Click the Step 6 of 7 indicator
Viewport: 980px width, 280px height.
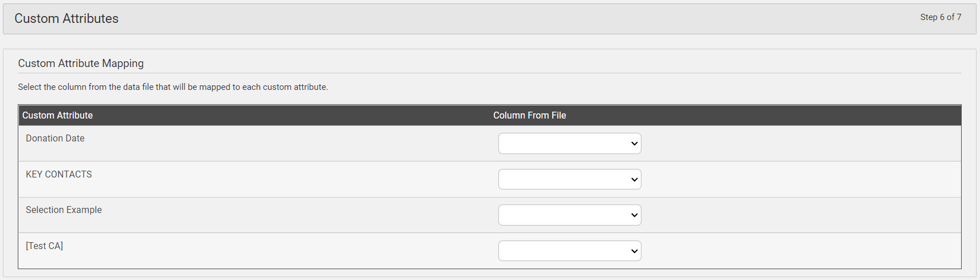coord(940,17)
